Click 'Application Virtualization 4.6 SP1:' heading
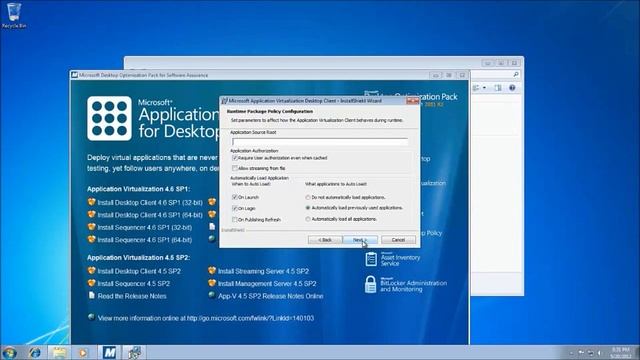 click(x=138, y=189)
